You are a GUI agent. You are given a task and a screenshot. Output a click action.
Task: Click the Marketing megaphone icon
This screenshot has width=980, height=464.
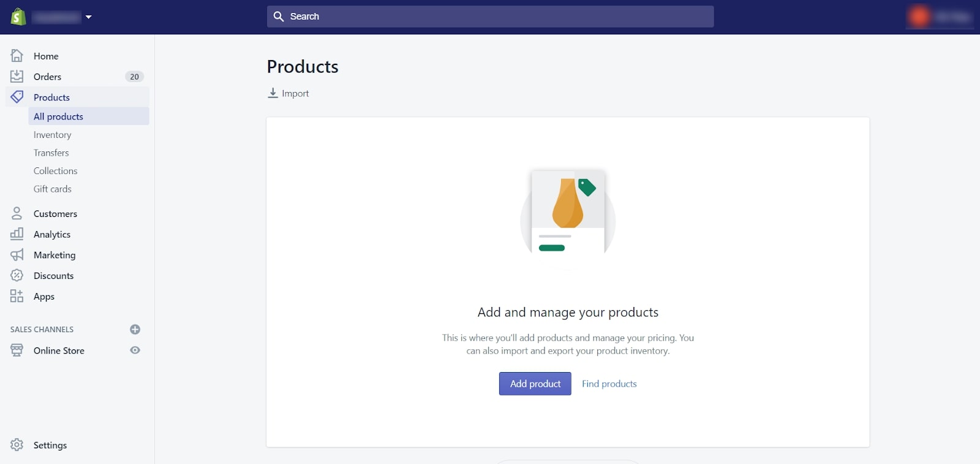click(x=17, y=255)
